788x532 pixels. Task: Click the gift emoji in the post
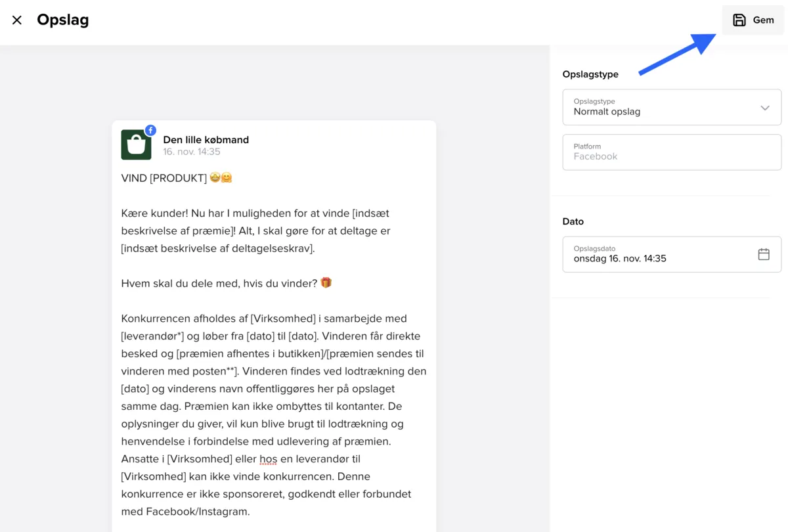(326, 282)
